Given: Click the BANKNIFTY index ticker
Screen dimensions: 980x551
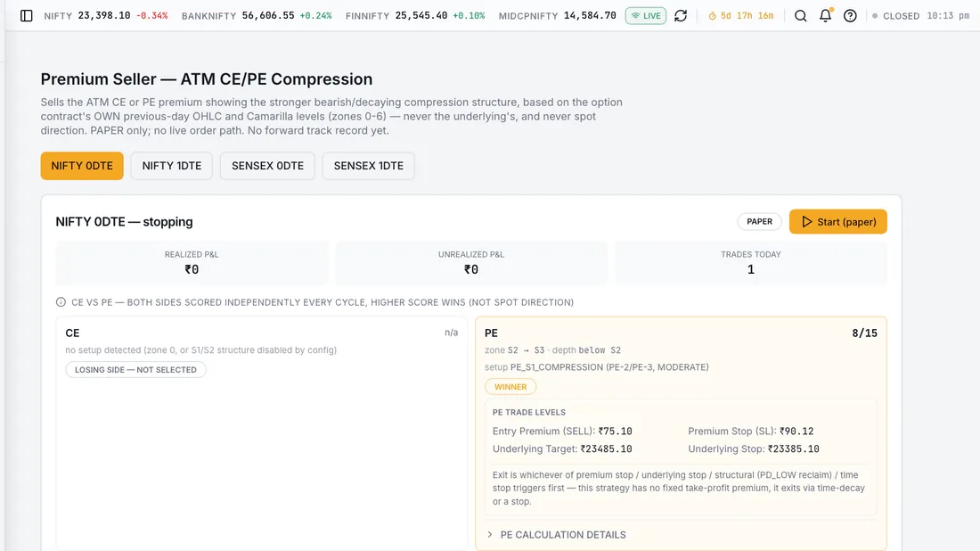Looking at the screenshot, I should pyautogui.click(x=257, y=16).
